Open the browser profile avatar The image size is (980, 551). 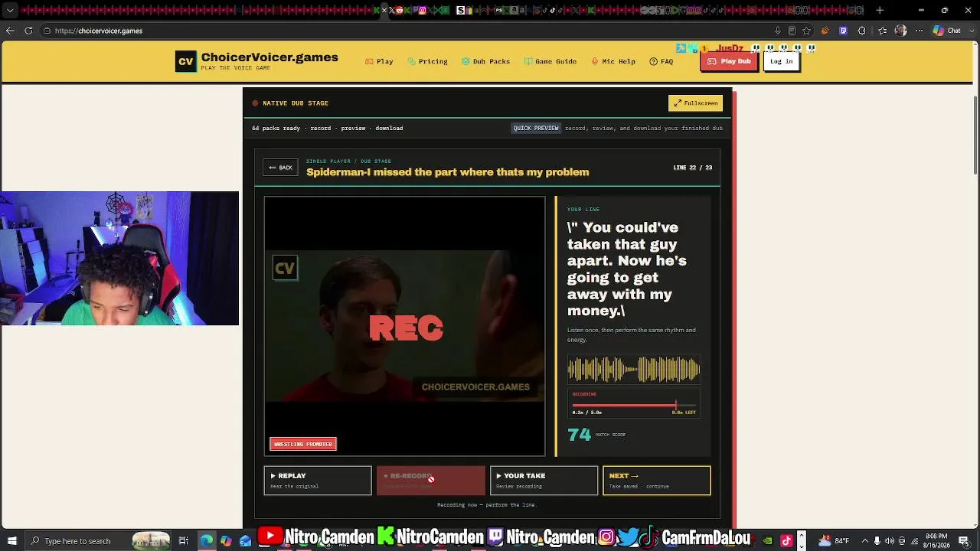pyautogui.click(x=900, y=31)
